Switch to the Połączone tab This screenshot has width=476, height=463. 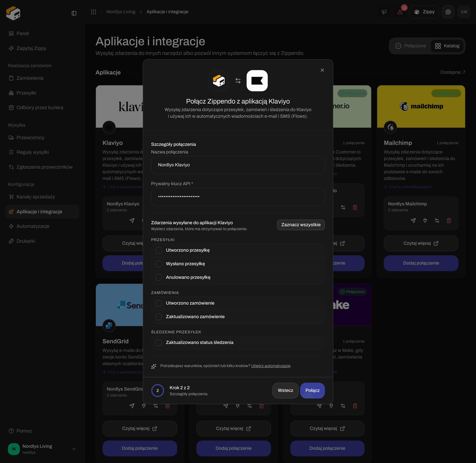pyautogui.click(x=410, y=46)
